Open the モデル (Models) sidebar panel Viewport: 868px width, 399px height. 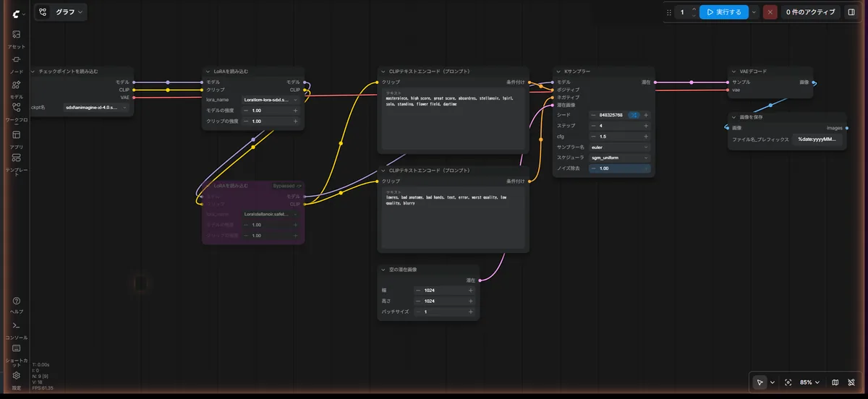click(x=16, y=89)
